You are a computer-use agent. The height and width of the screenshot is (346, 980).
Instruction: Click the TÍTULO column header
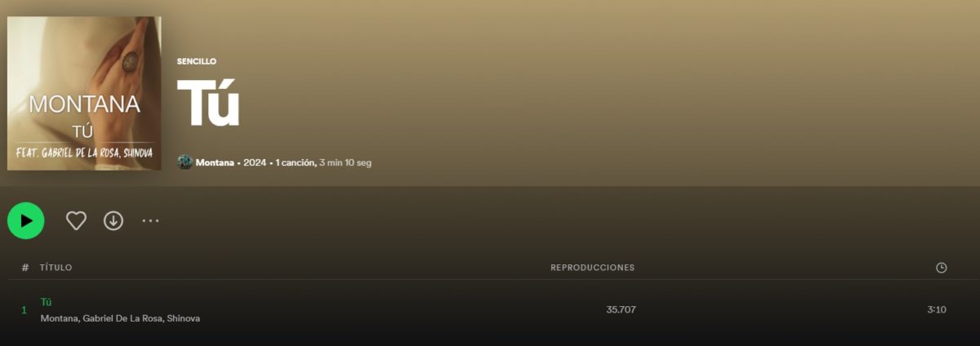pos(56,268)
